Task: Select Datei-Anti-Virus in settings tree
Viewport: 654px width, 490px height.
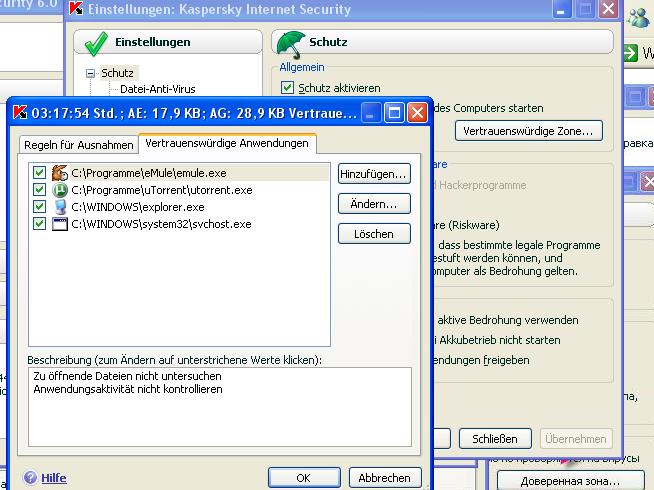Action: 156,89
